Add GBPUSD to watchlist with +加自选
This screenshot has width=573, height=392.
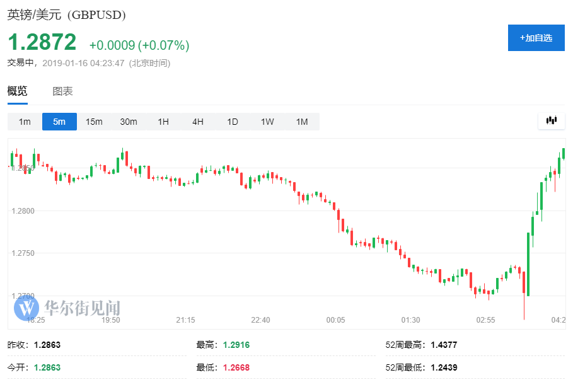pos(536,38)
